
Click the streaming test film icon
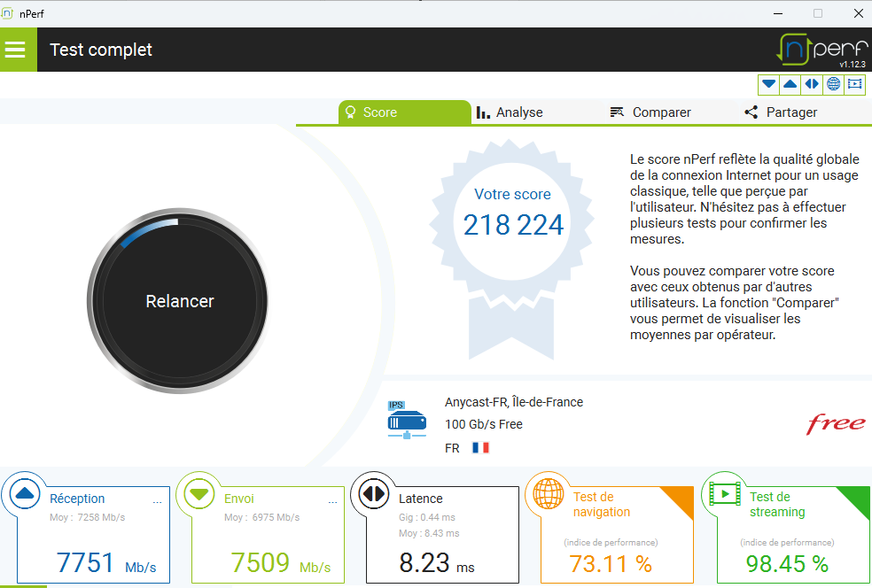[x=725, y=493]
